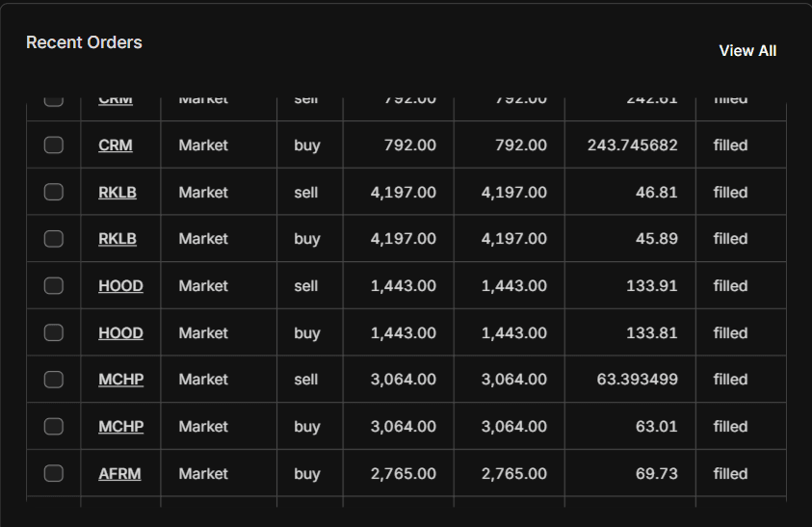Open View All recent orders
The width and height of the screenshot is (812, 527).
point(747,51)
